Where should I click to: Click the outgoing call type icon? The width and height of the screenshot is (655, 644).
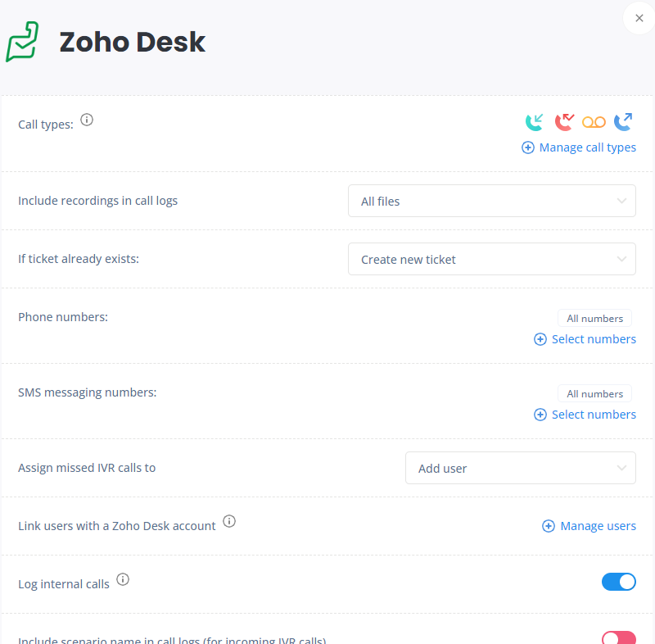tap(623, 122)
